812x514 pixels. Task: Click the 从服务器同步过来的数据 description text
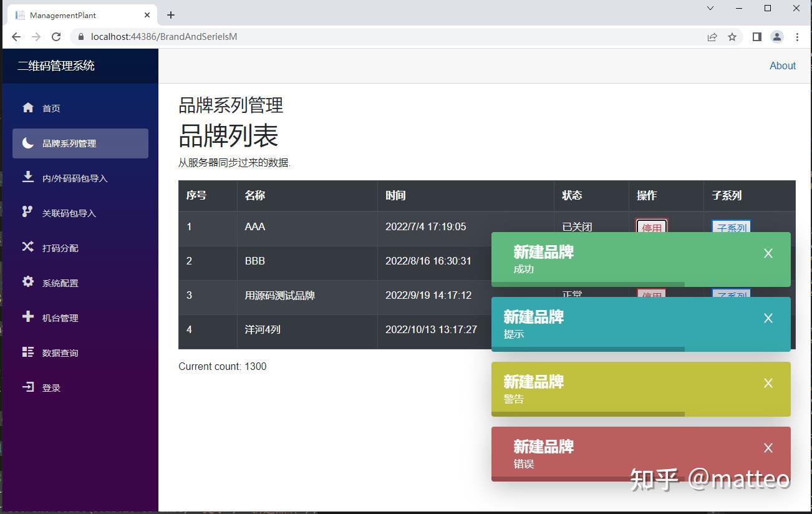coord(234,163)
